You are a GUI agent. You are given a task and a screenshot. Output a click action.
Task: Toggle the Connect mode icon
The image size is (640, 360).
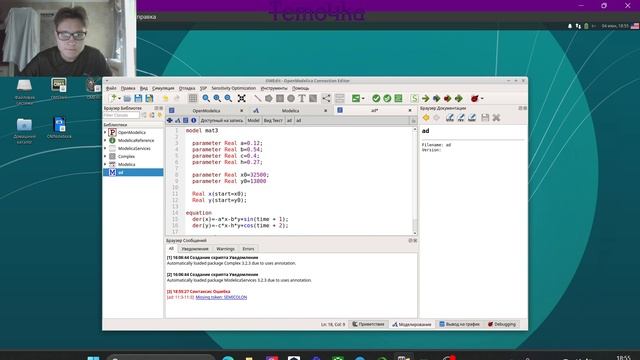(x=326, y=98)
